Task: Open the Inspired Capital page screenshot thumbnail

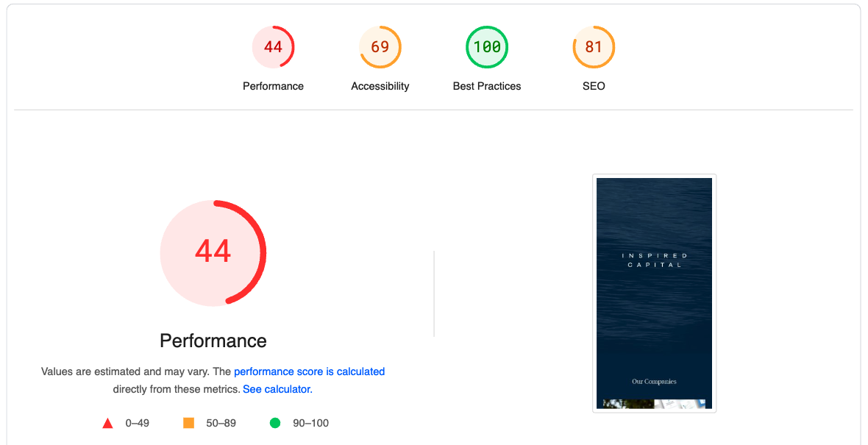Action: click(x=655, y=293)
